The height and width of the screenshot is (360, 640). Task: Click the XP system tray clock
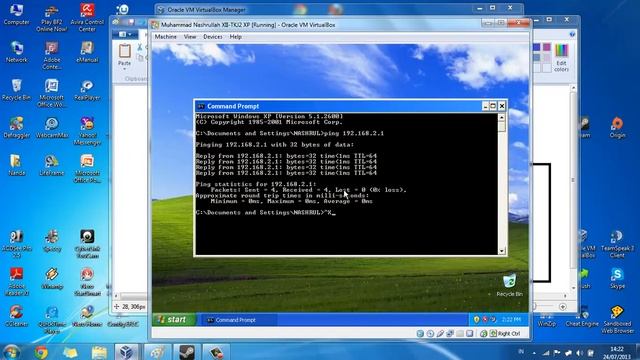click(x=511, y=320)
